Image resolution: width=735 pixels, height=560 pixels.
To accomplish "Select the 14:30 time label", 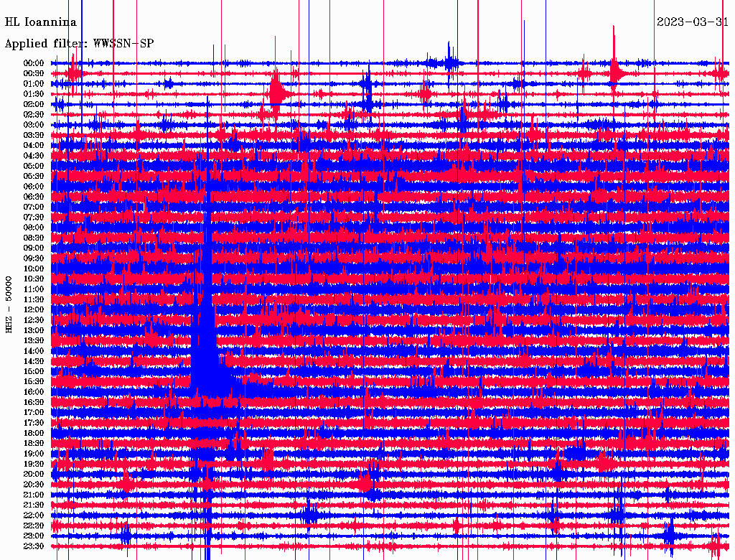I will click(34, 361).
